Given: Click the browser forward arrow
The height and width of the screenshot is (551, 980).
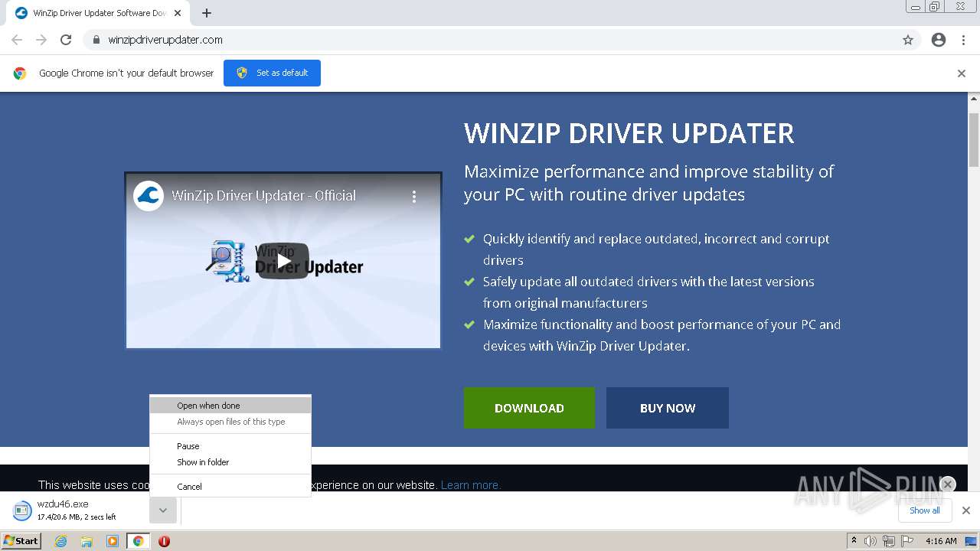Looking at the screenshot, I should 41,40.
